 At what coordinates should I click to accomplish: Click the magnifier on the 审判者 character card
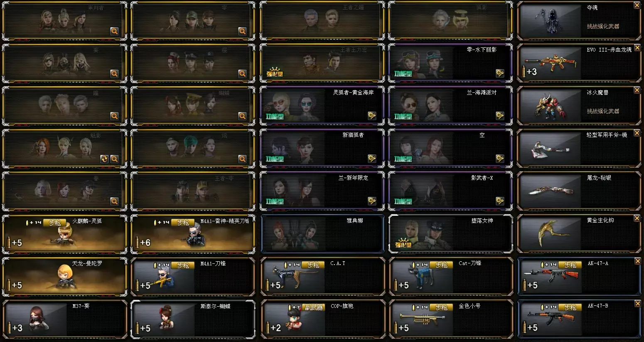(x=114, y=31)
